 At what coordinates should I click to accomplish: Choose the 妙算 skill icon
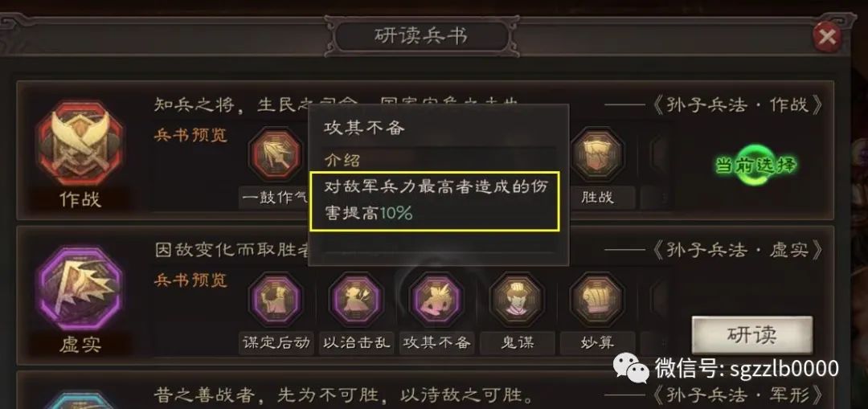[597, 300]
